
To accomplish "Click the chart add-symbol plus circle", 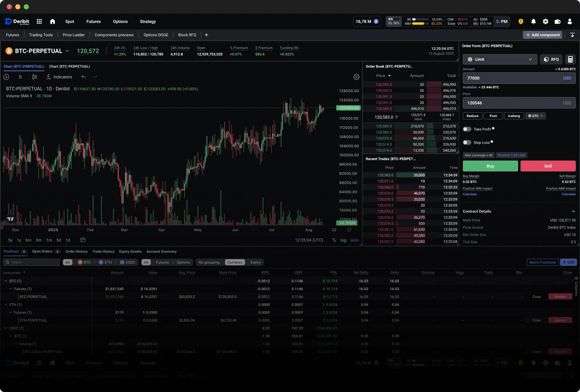I will (6, 77).
